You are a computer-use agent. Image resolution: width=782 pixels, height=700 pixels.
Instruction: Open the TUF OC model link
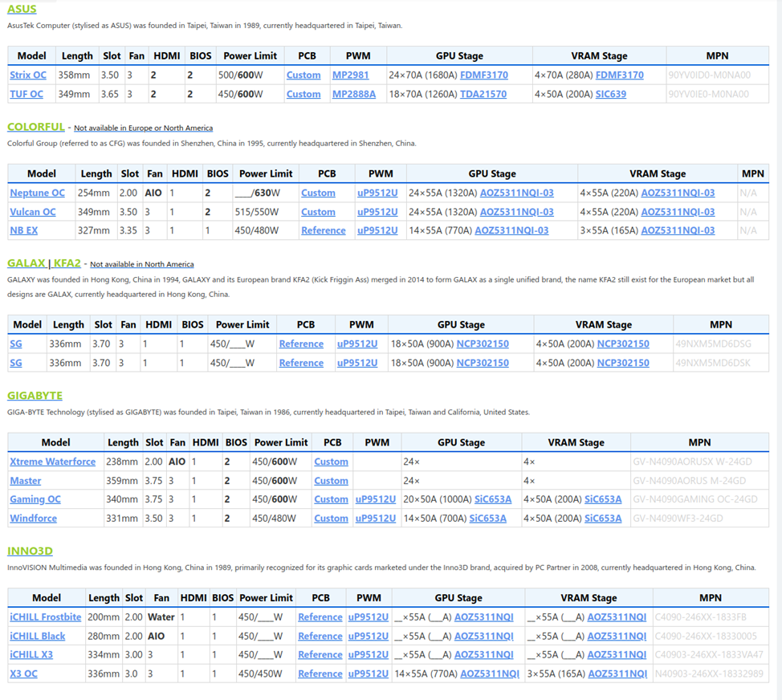tap(26, 94)
